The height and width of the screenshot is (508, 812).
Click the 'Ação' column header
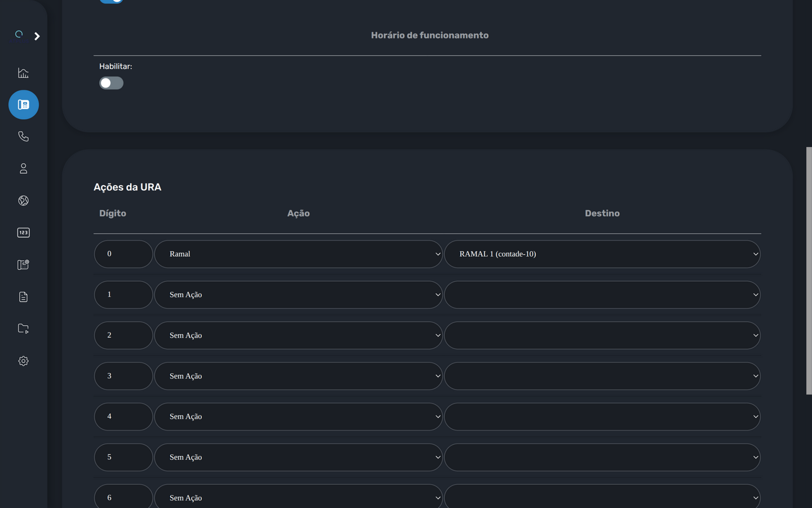(x=298, y=213)
